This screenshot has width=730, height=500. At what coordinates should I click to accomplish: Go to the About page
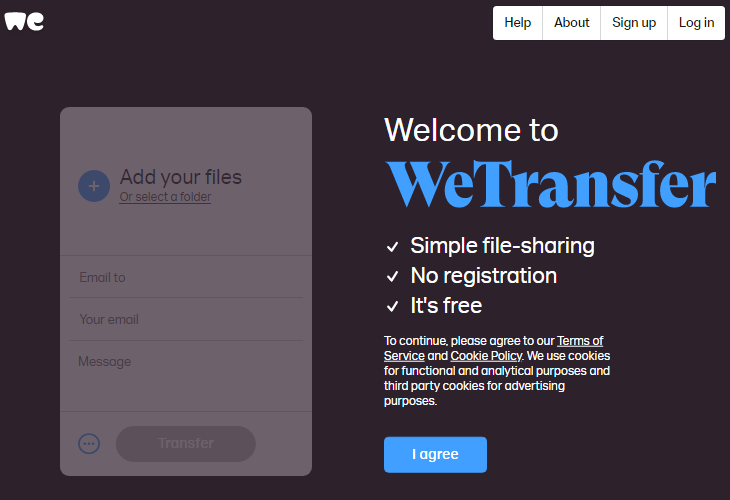(571, 23)
